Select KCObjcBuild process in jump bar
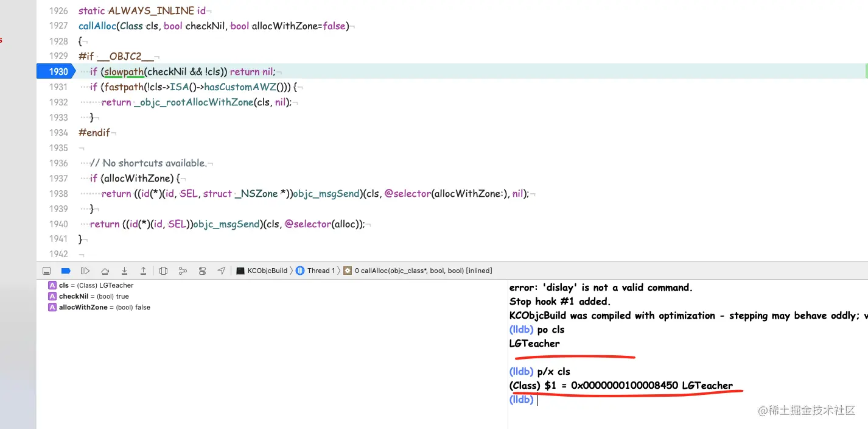 pyautogui.click(x=262, y=271)
